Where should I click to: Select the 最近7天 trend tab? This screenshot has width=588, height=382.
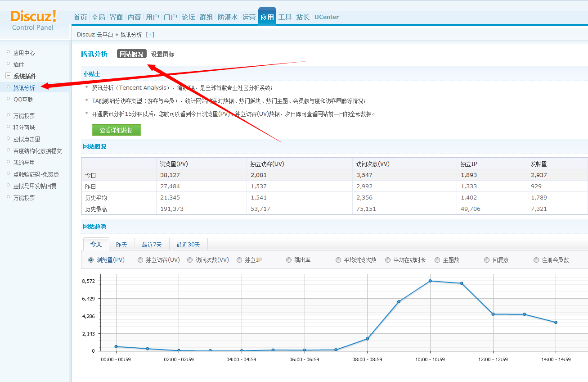[x=152, y=245]
